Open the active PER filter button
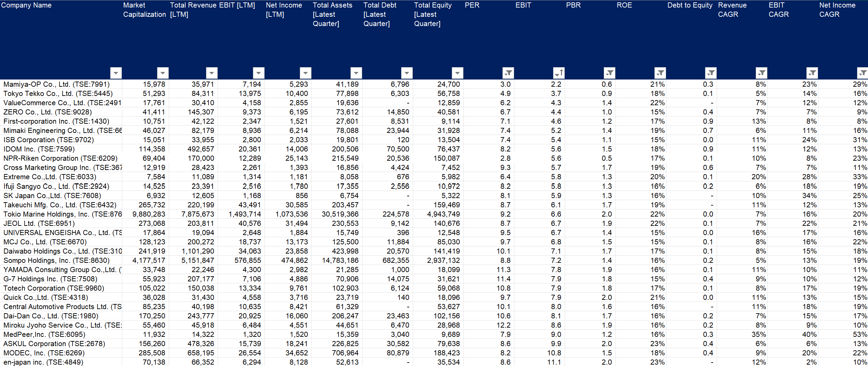Viewport: 868px width, 366px height. 508,73
